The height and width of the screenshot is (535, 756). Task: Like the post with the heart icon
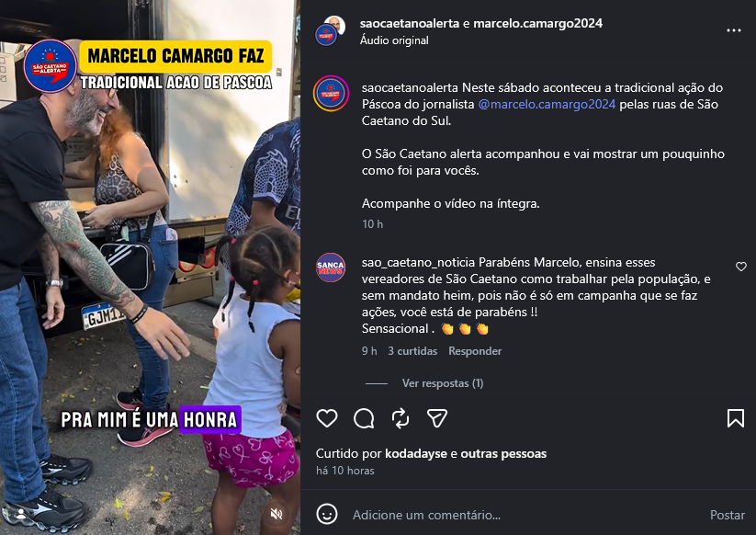pos(327,418)
